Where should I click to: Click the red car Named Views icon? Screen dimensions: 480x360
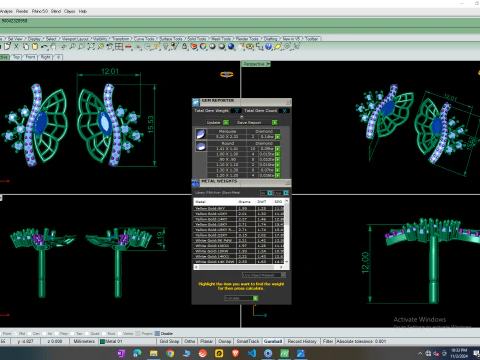click(x=128, y=47)
